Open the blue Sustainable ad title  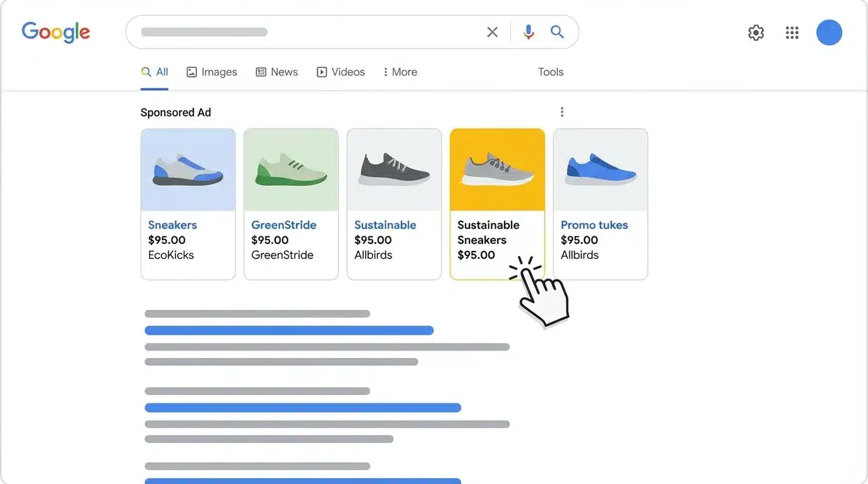click(385, 225)
